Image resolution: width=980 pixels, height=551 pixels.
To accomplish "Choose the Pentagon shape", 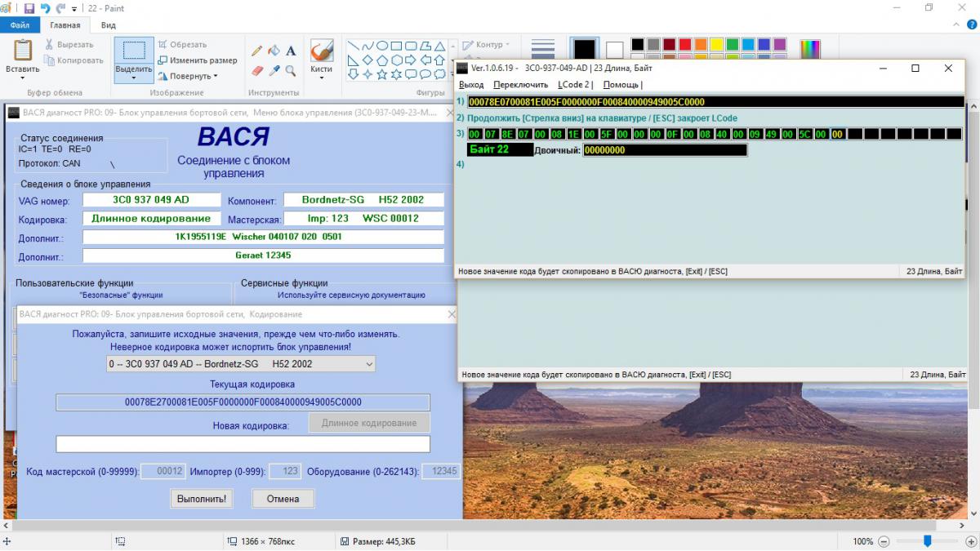I will tap(382, 60).
